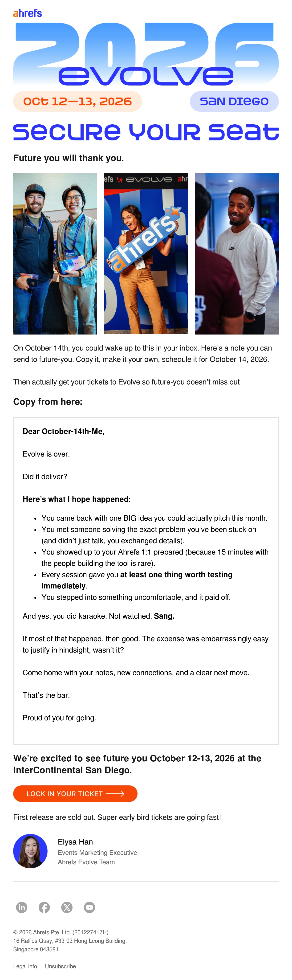292x980 pixels.
Task: Open the photo of woman holding Ahrefs sign
Action: pos(146,254)
